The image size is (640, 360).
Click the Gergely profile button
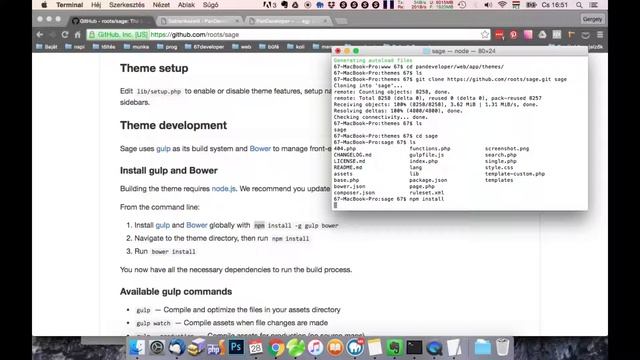pyautogui.click(x=592, y=19)
